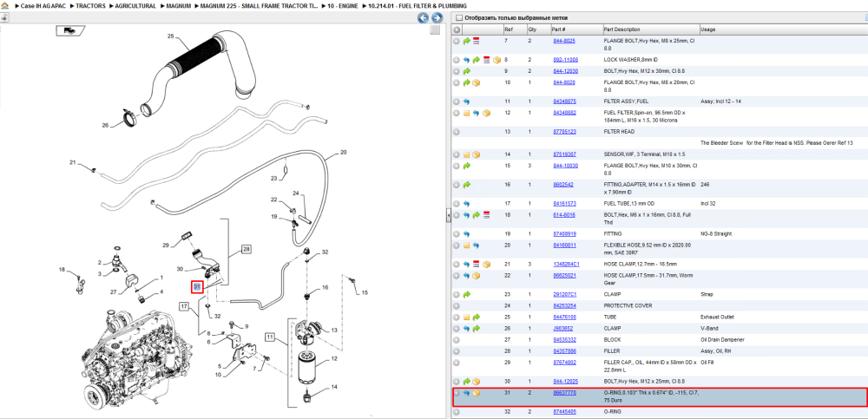The image size is (868, 419).
Task: Click the blue arrow icon in Ref 11 row
Action: [467, 101]
